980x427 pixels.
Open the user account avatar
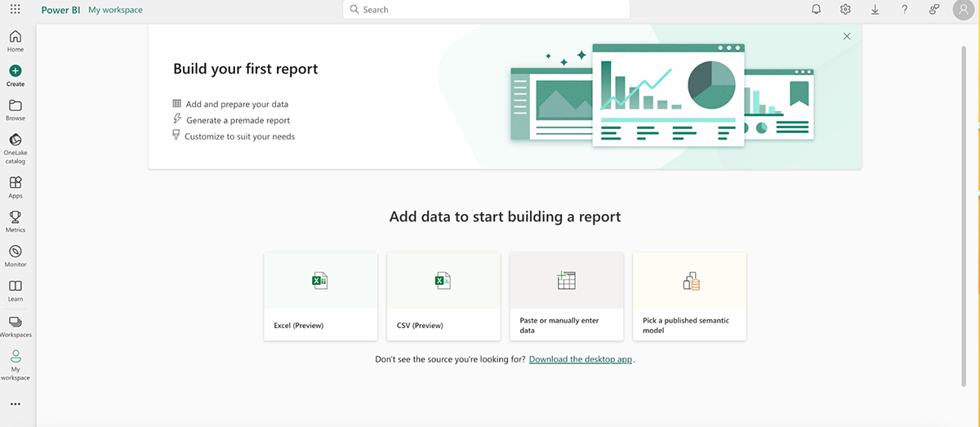tap(963, 10)
